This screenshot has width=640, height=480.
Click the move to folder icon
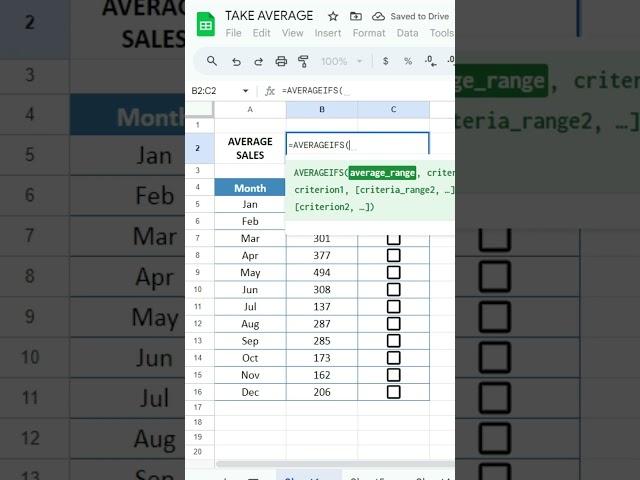[x=356, y=16]
